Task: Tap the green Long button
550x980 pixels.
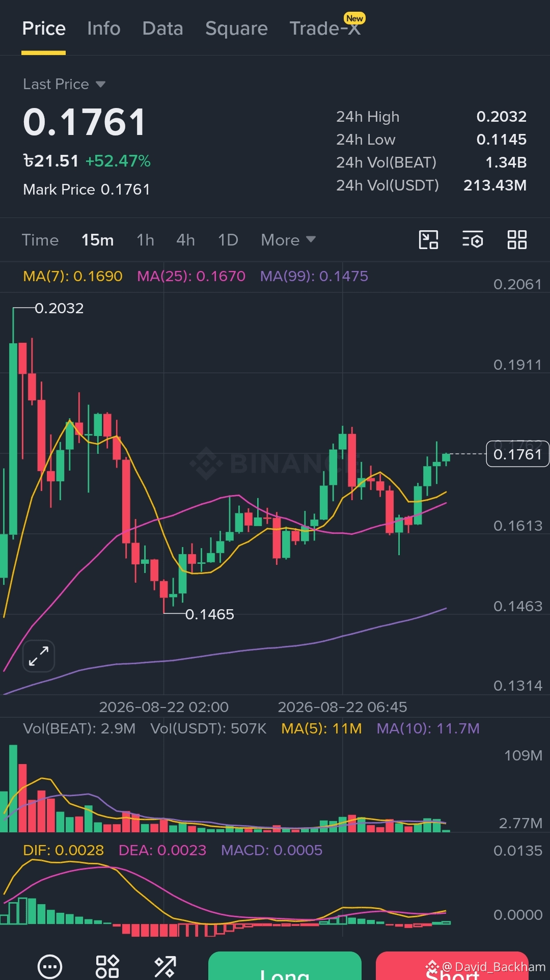Action: click(285, 966)
